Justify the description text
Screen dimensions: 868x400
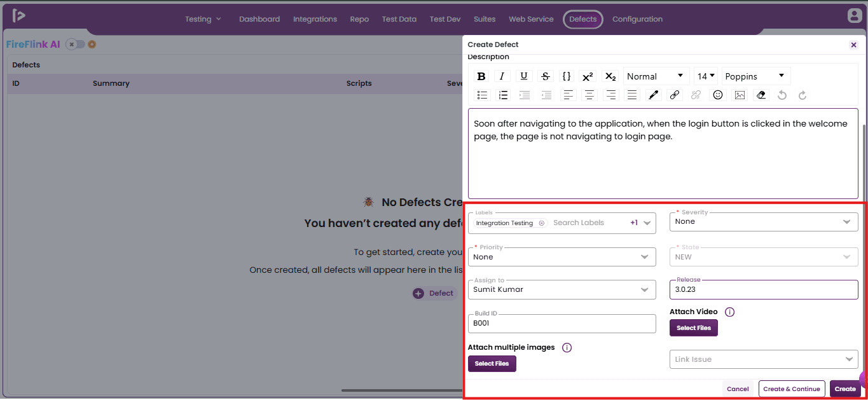tap(632, 95)
